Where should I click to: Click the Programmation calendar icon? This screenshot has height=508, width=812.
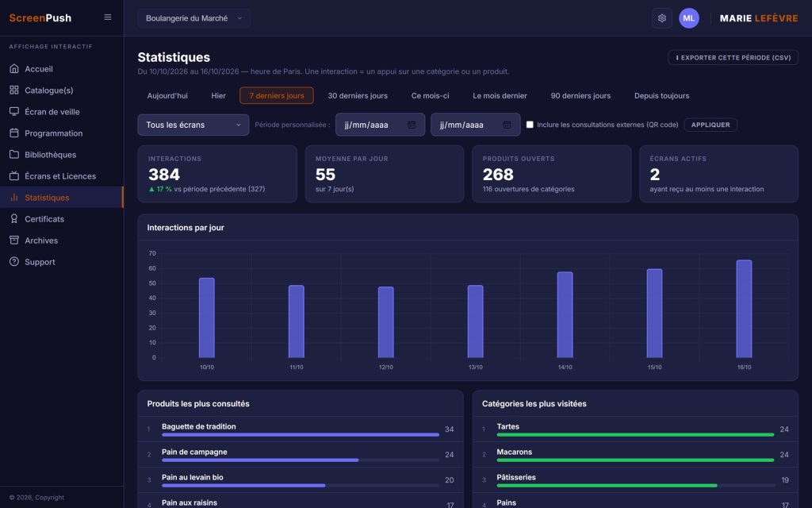click(x=14, y=133)
